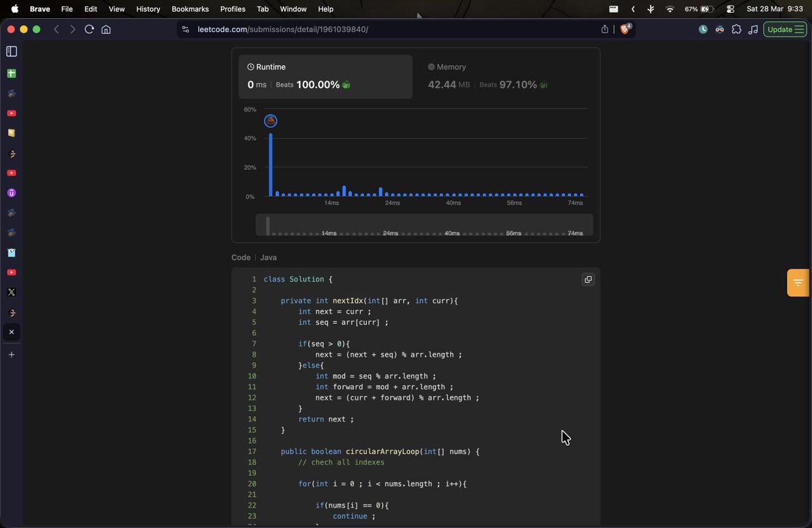Image resolution: width=812 pixels, height=528 pixels.
Task: Click the "Code" label above editor
Action: (241, 257)
